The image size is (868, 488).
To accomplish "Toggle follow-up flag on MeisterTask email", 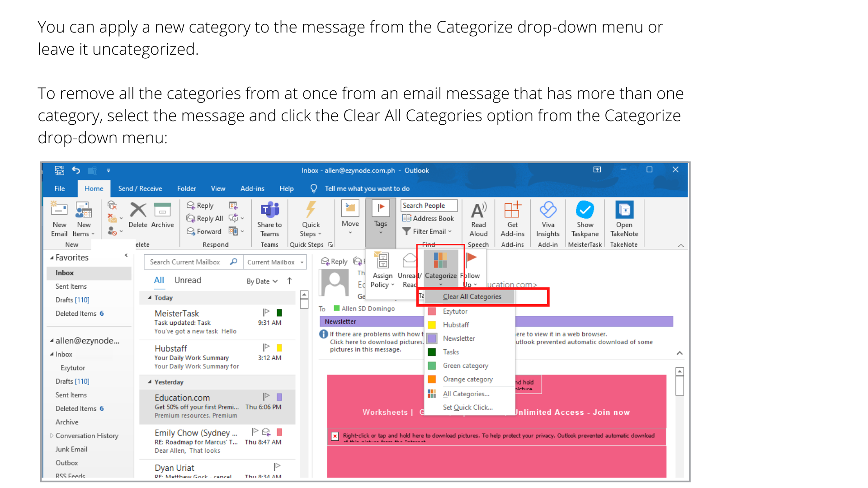I will (266, 312).
